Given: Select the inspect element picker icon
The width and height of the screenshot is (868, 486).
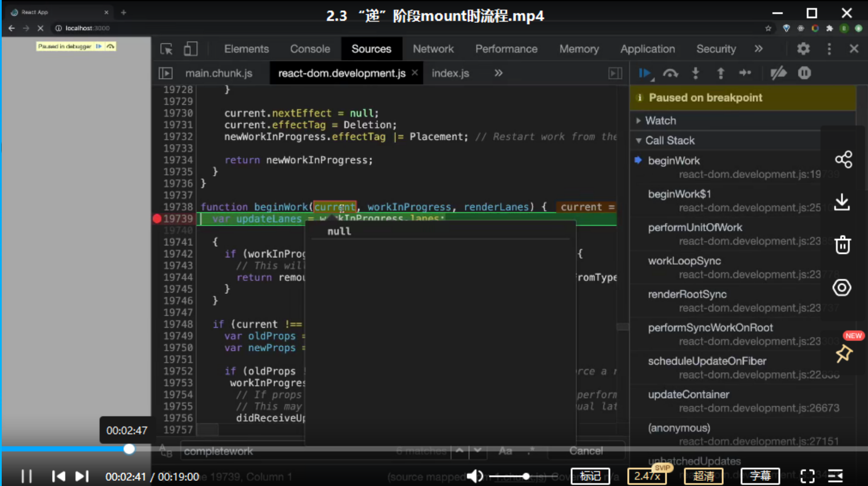Looking at the screenshot, I should pyautogui.click(x=167, y=49).
